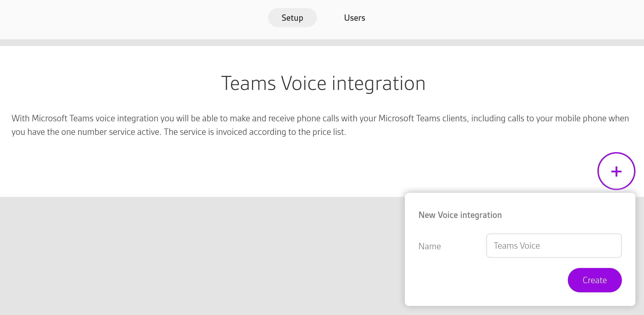Image resolution: width=644 pixels, height=315 pixels.
Task: Click the purple plus add integration icon
Action: [x=616, y=171]
